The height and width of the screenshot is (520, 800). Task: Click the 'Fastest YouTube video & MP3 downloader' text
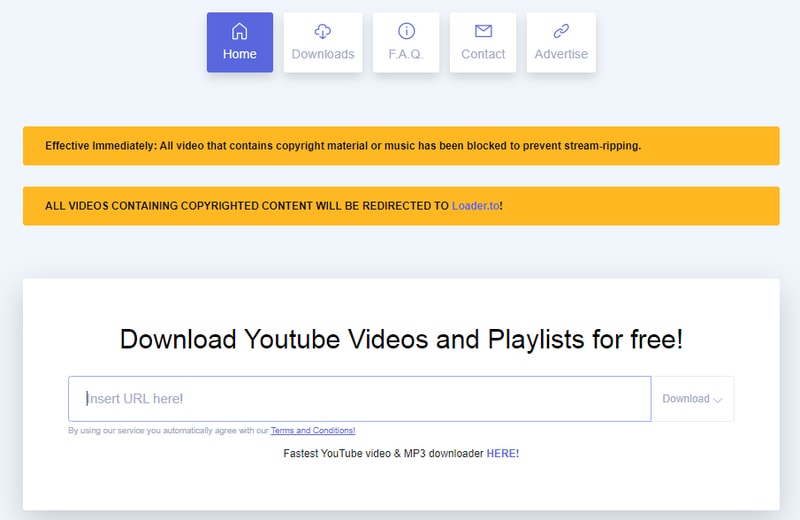coord(383,453)
